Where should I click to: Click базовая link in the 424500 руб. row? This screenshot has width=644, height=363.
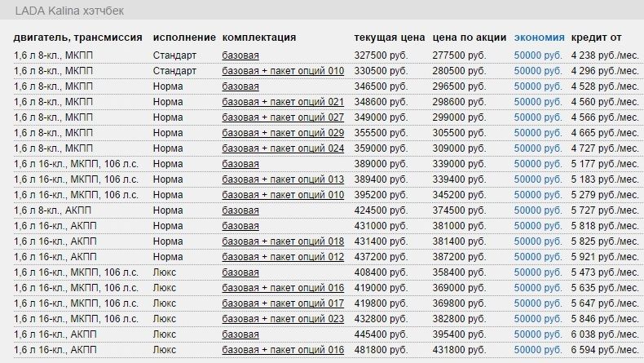coord(240,210)
